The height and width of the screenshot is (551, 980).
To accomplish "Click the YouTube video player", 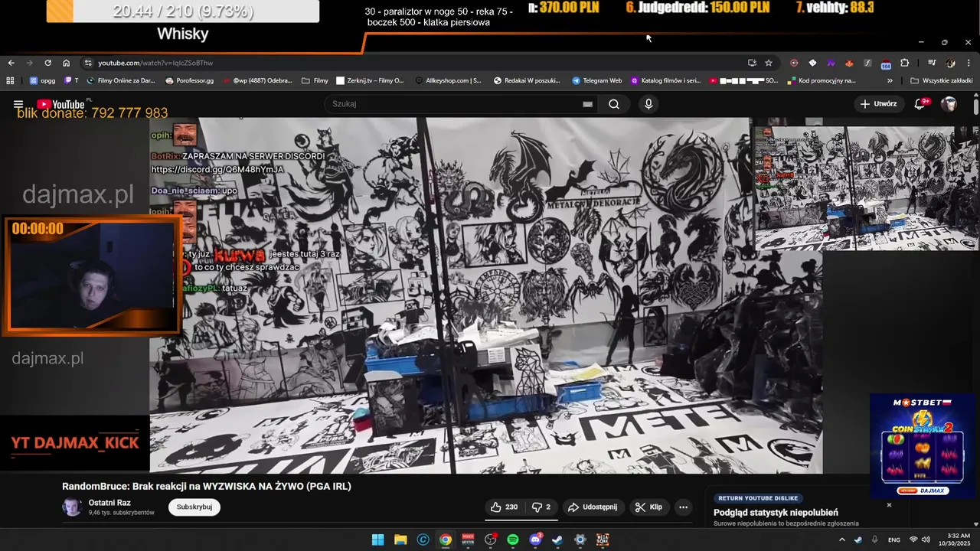I will 485,295.
